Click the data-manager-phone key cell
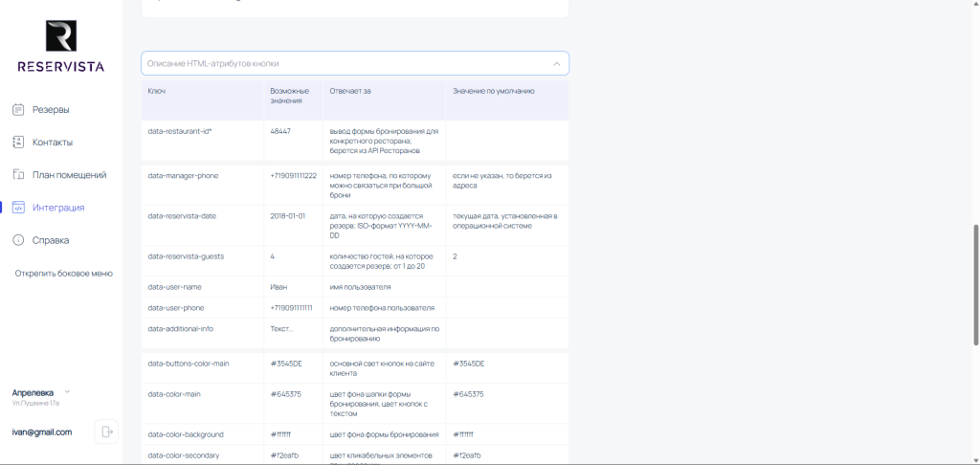The width and height of the screenshot is (980, 465). click(184, 176)
